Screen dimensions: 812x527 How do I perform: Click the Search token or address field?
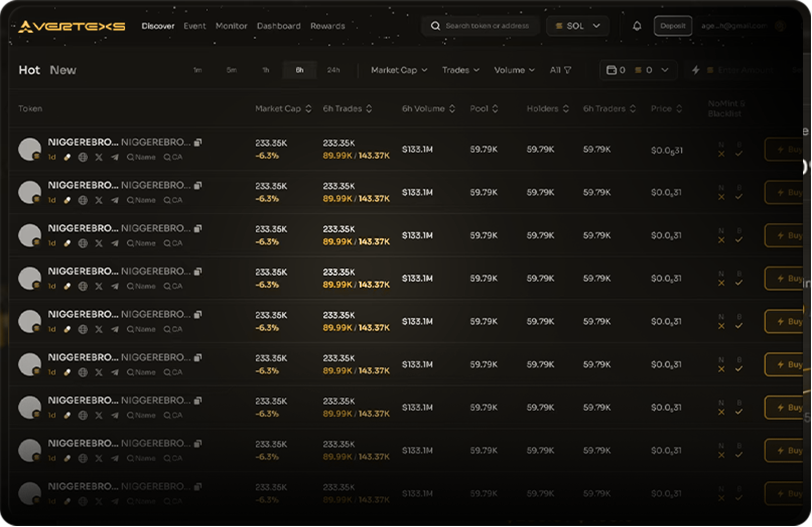click(487, 26)
